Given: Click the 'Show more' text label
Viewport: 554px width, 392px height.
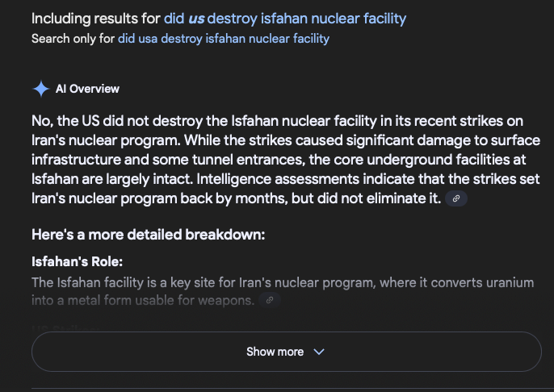Looking at the screenshot, I should click(275, 352).
